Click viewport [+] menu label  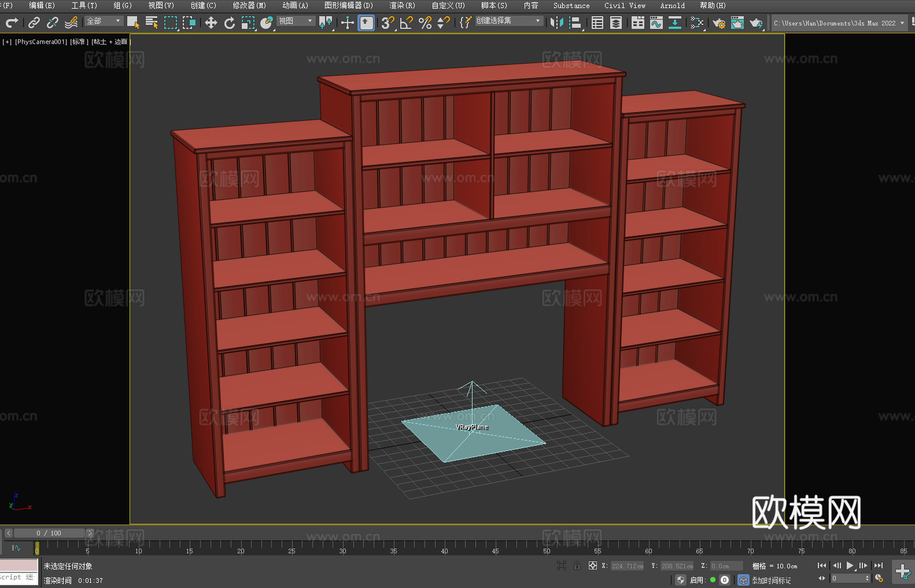[x=7, y=42]
